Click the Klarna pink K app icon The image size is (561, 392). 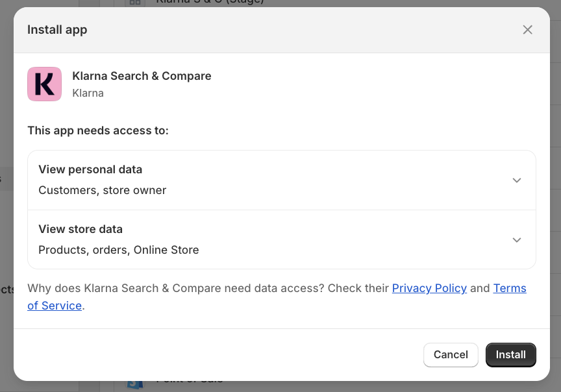click(x=44, y=84)
